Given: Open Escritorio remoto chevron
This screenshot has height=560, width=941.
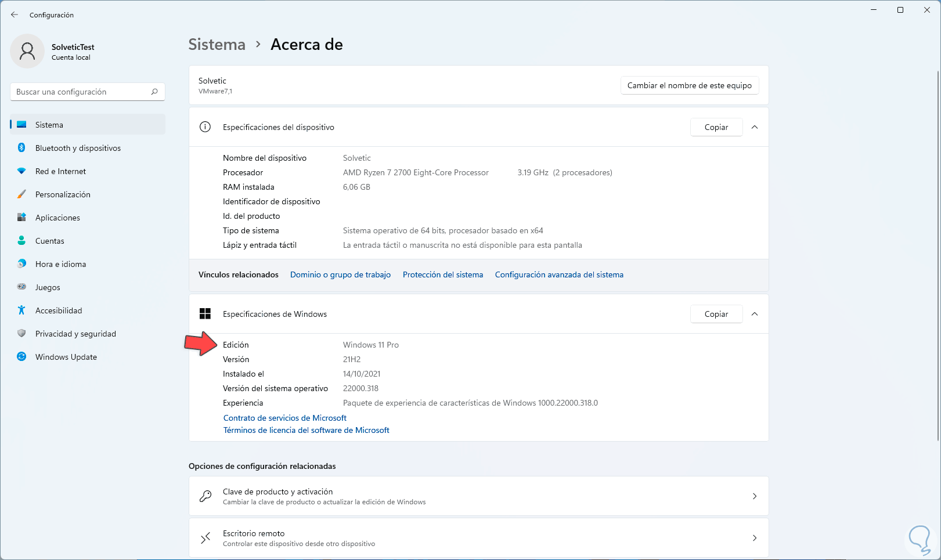Looking at the screenshot, I should [755, 538].
